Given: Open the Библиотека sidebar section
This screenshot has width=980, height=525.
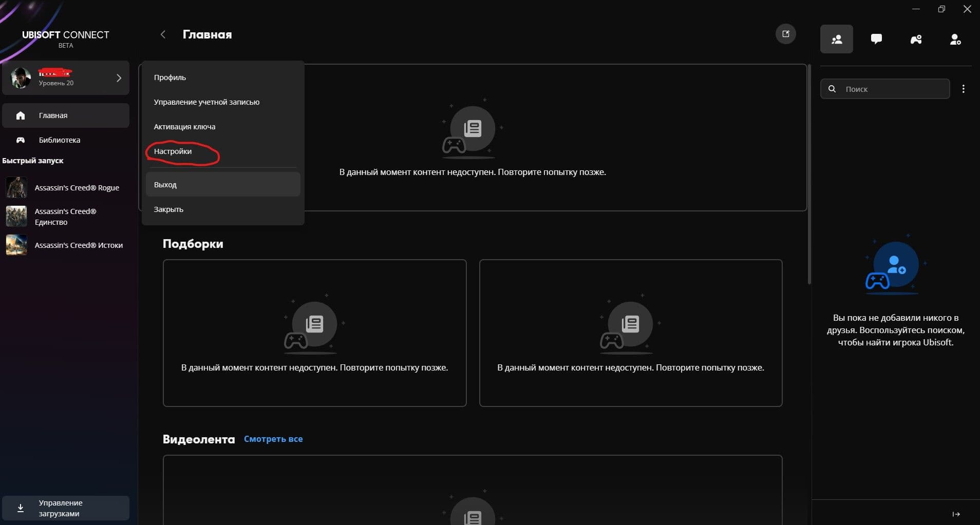Looking at the screenshot, I should 59,140.
